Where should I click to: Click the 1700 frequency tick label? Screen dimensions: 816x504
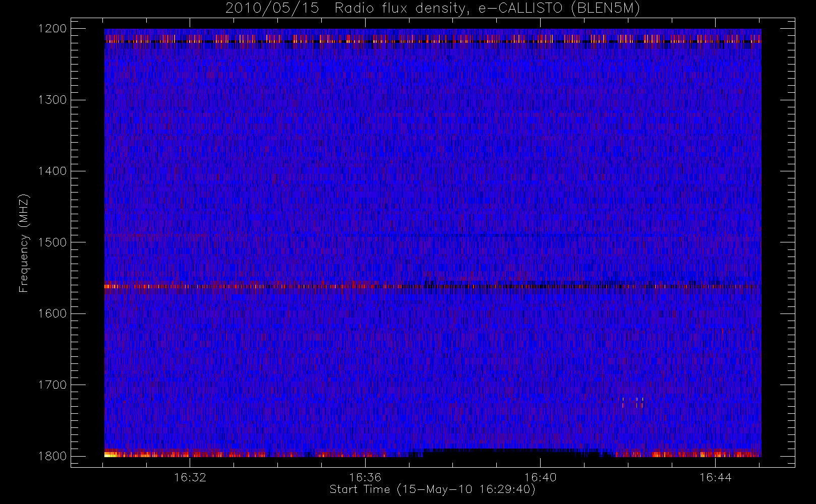[x=52, y=385]
